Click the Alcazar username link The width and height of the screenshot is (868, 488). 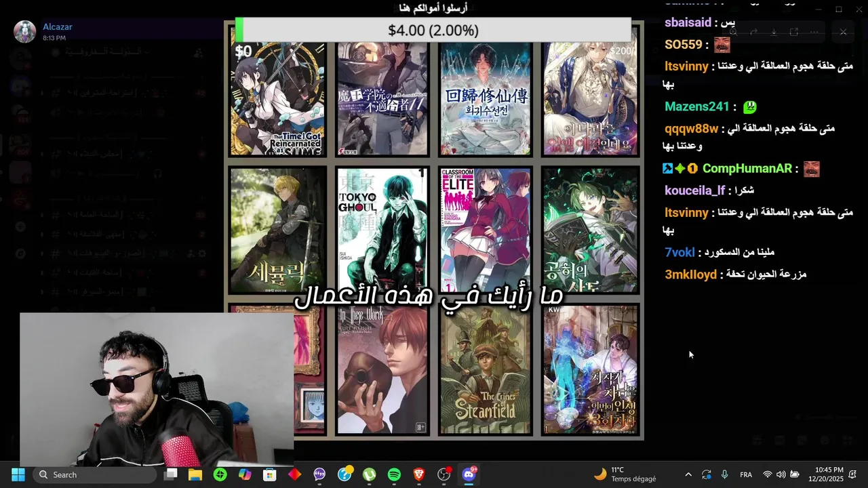coord(58,27)
